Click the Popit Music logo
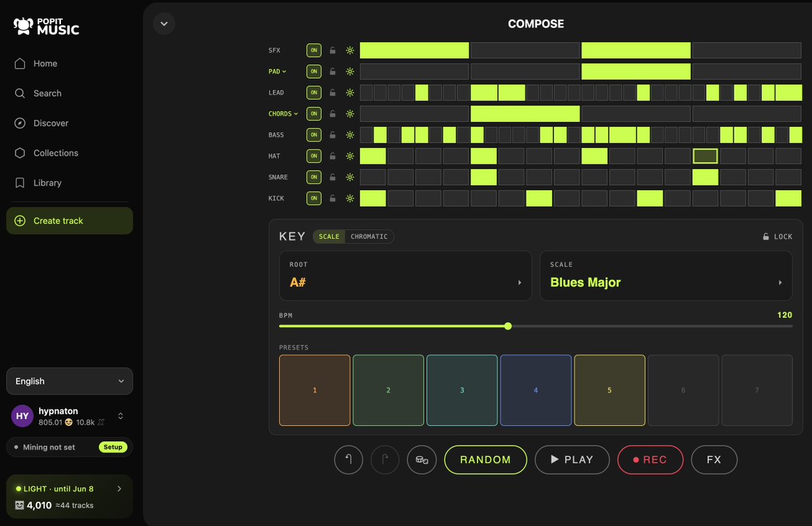 click(46, 26)
